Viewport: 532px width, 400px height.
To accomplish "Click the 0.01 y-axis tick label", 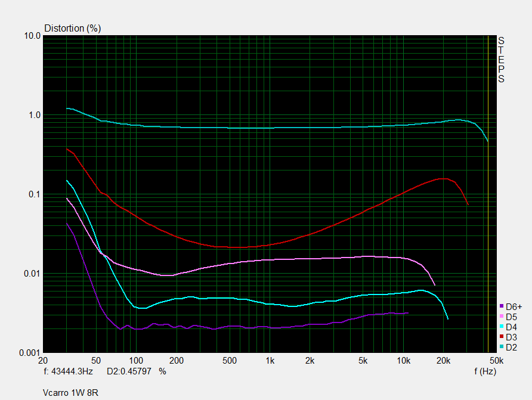I will point(32,274).
